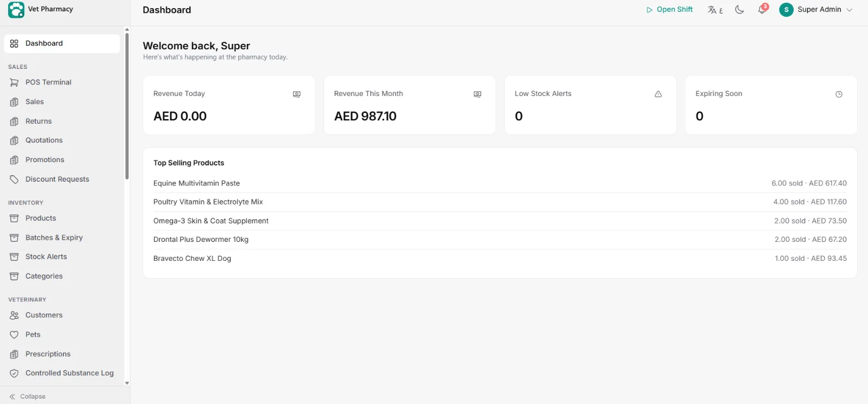Click the Prescriptions clipboard icon

14,355
